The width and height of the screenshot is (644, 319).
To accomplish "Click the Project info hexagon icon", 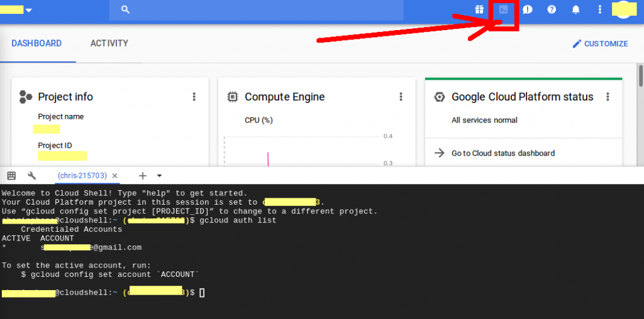I will click(26, 97).
